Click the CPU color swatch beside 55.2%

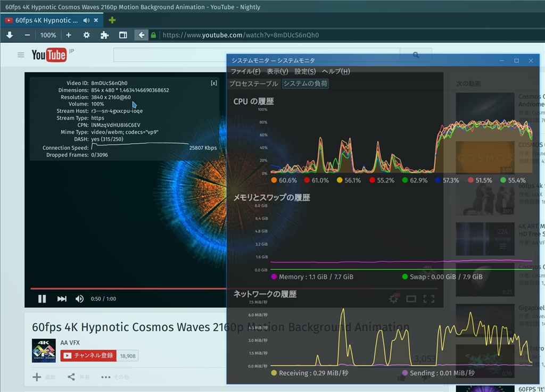click(372, 180)
